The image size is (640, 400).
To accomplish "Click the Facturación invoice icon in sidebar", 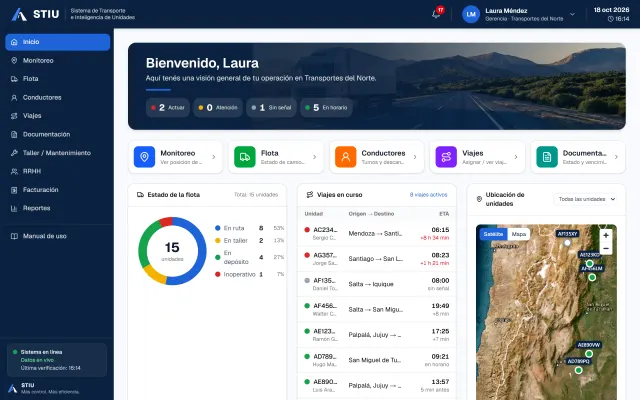I will pyautogui.click(x=14, y=190).
